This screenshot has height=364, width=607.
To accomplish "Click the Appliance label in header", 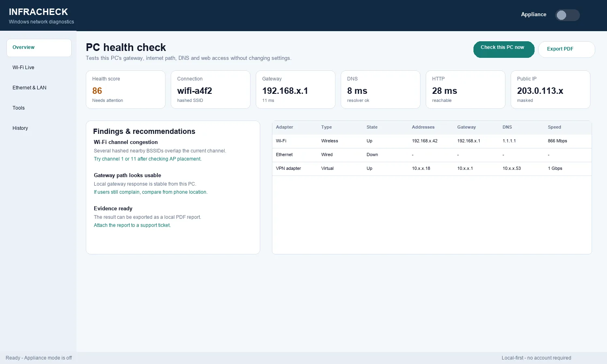I will [x=534, y=14].
